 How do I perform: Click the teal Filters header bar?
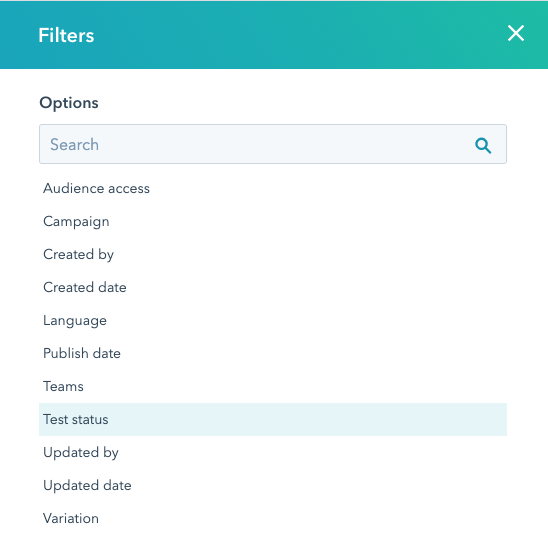(274, 34)
